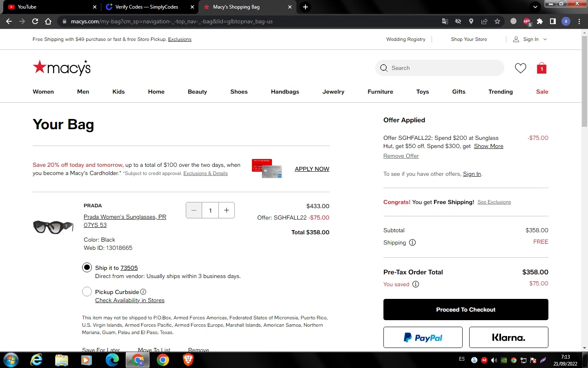588x368 pixels.
Task: Open the Chrome three-dot menu
Action: tap(579, 21)
